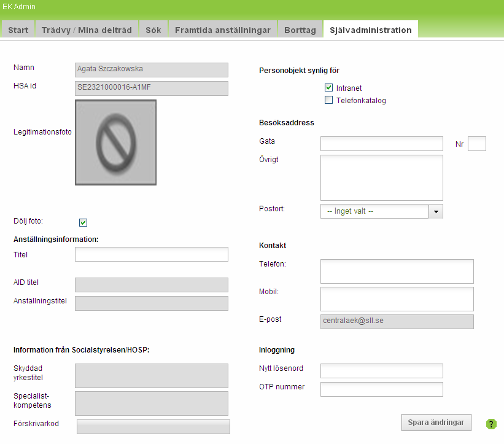Click the Specialistkompetens field

[x=152, y=403]
